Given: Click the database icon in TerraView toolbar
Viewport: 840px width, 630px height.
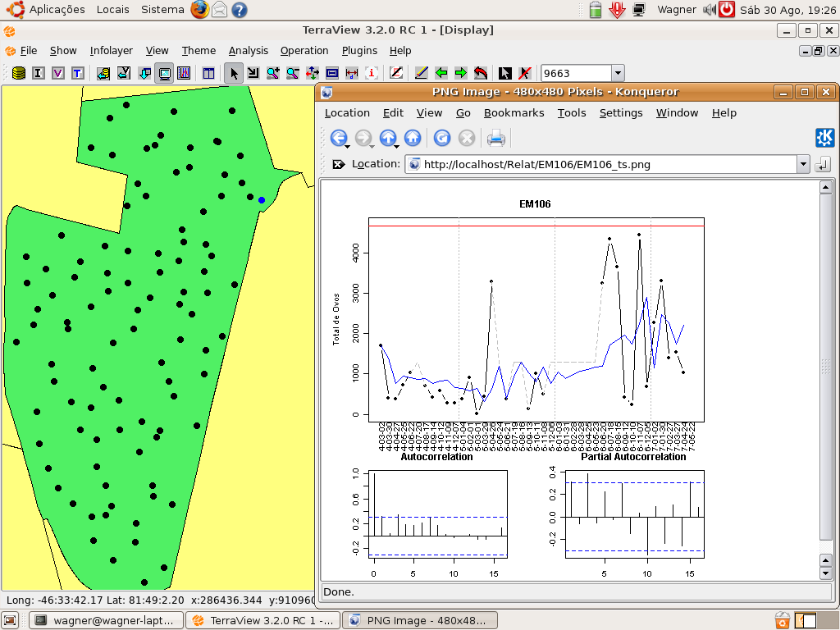Looking at the screenshot, I should click(x=18, y=73).
